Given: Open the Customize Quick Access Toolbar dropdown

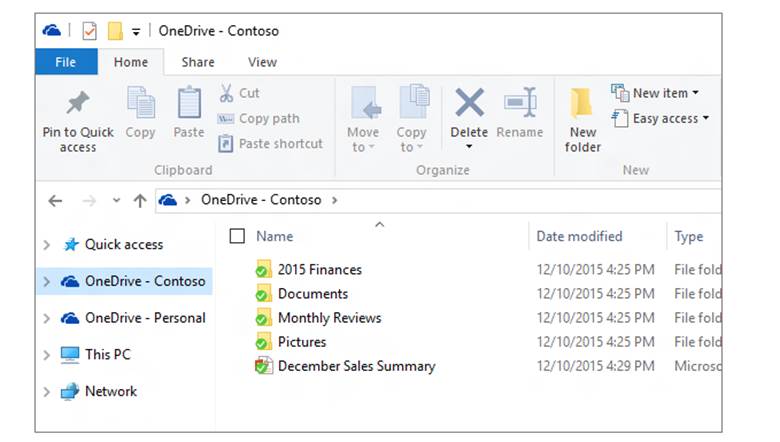Looking at the screenshot, I should (x=136, y=32).
